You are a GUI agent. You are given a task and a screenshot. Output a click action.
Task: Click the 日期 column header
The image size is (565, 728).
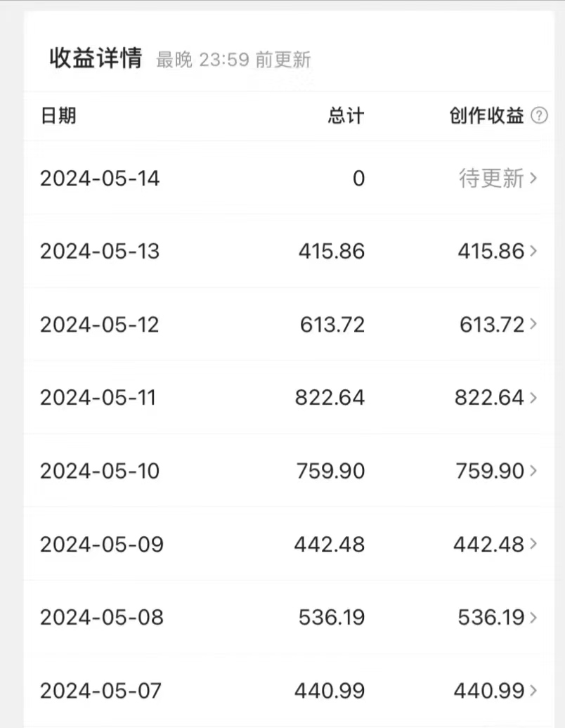(58, 116)
